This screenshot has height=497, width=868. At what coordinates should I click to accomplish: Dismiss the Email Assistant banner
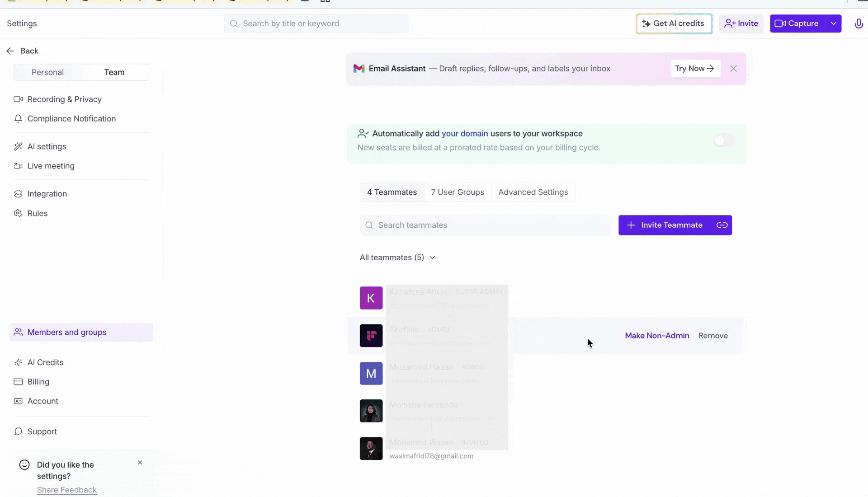point(733,68)
